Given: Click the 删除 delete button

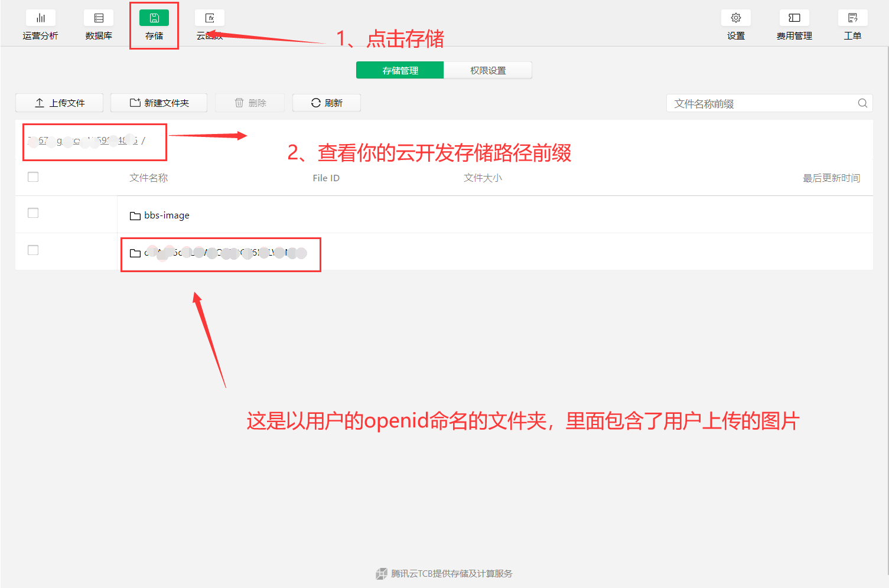Looking at the screenshot, I should [x=250, y=103].
